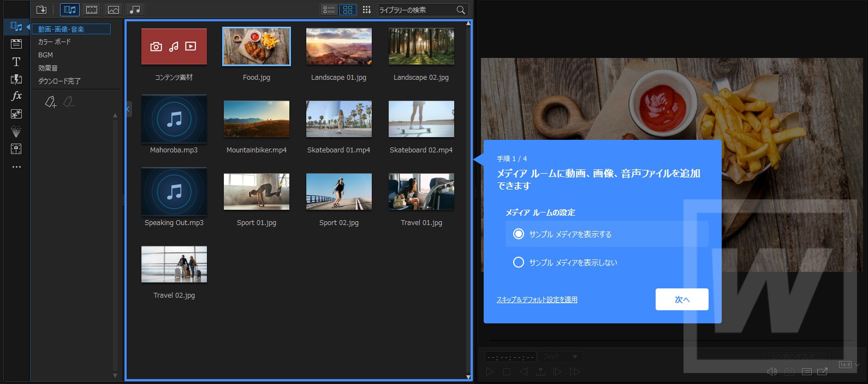
Task: Step to previous frame in preview
Action: (524, 372)
